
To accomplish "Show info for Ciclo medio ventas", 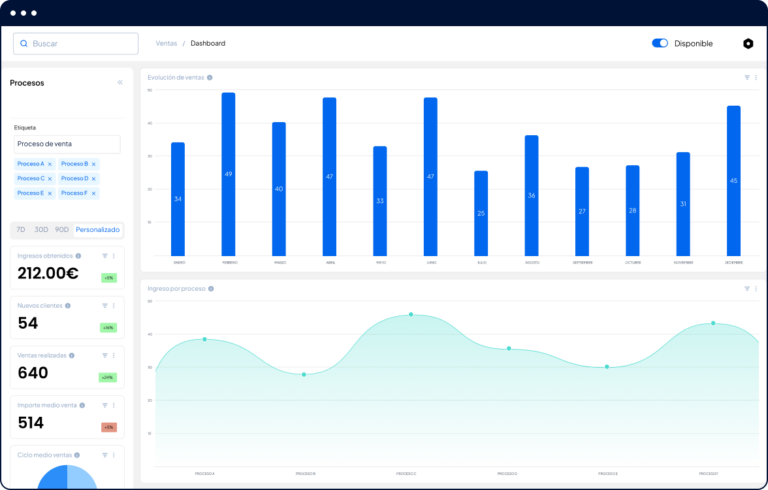I will (x=77, y=455).
